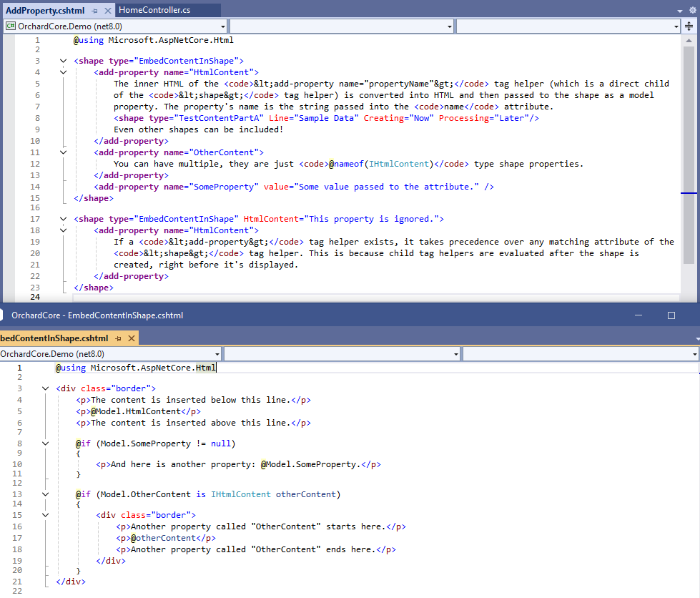Viewport: 700px width, 598px height.
Task: Collapse add-property HtmlContent block at line 4
Action: pyautogui.click(x=64, y=72)
